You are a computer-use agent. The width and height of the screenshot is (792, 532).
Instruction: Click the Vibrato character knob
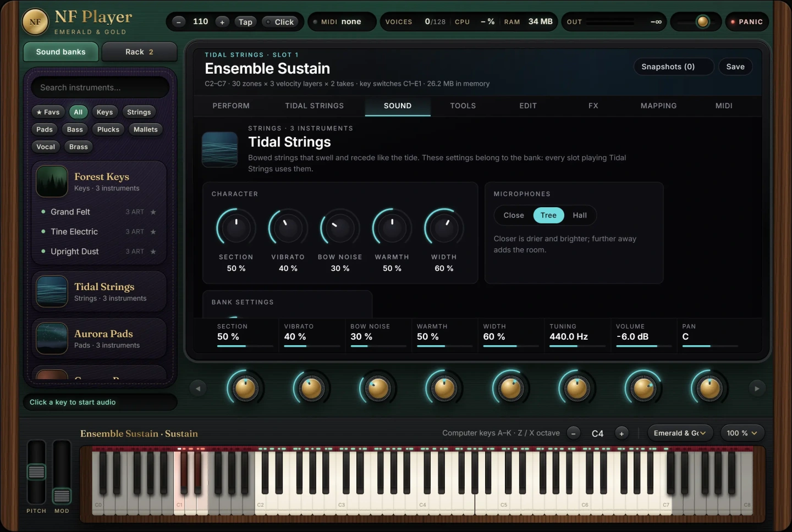[x=288, y=228]
